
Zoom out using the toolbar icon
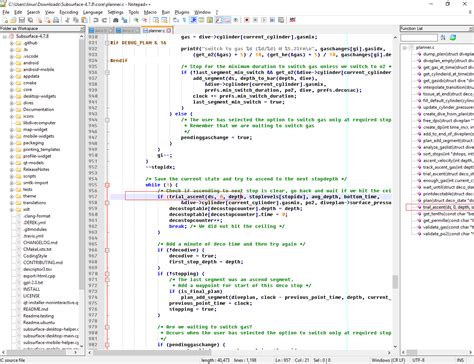145,20
